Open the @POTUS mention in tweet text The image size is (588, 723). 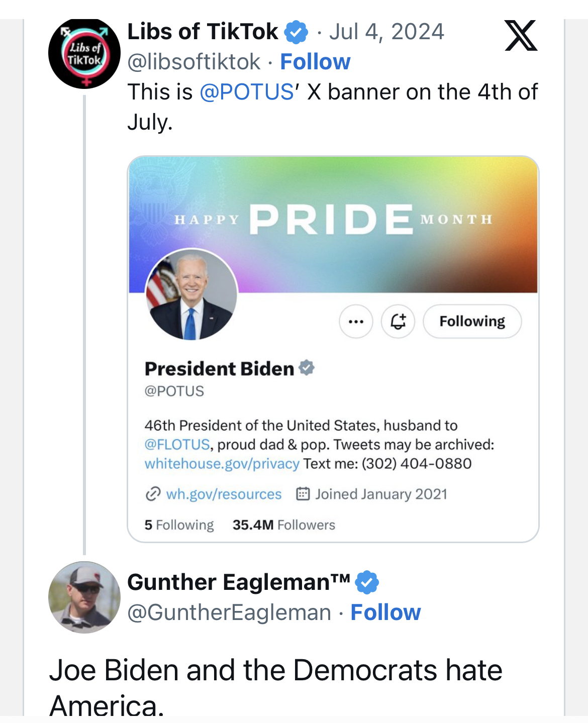click(246, 92)
